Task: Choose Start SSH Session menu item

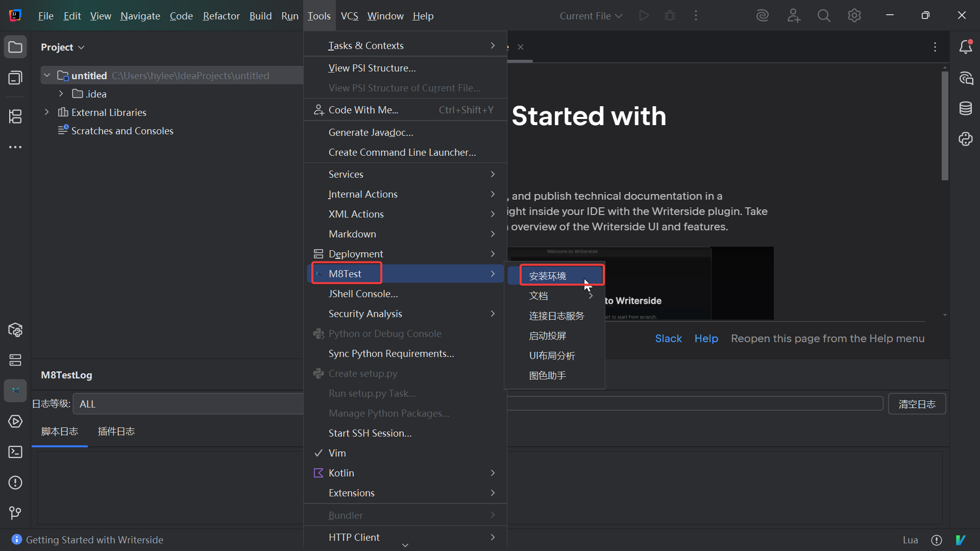Action: (405, 433)
